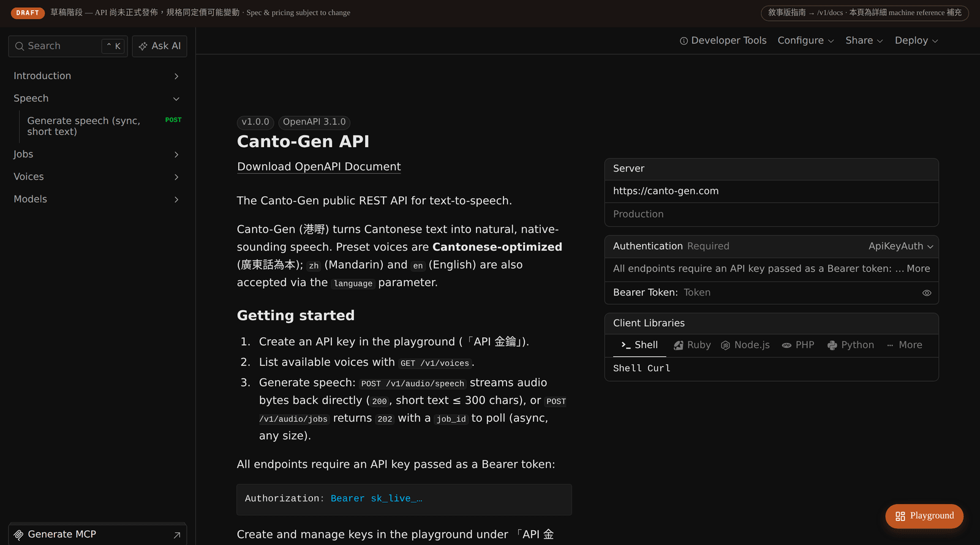
Task: Select the PHP client library tab
Action: (x=798, y=345)
